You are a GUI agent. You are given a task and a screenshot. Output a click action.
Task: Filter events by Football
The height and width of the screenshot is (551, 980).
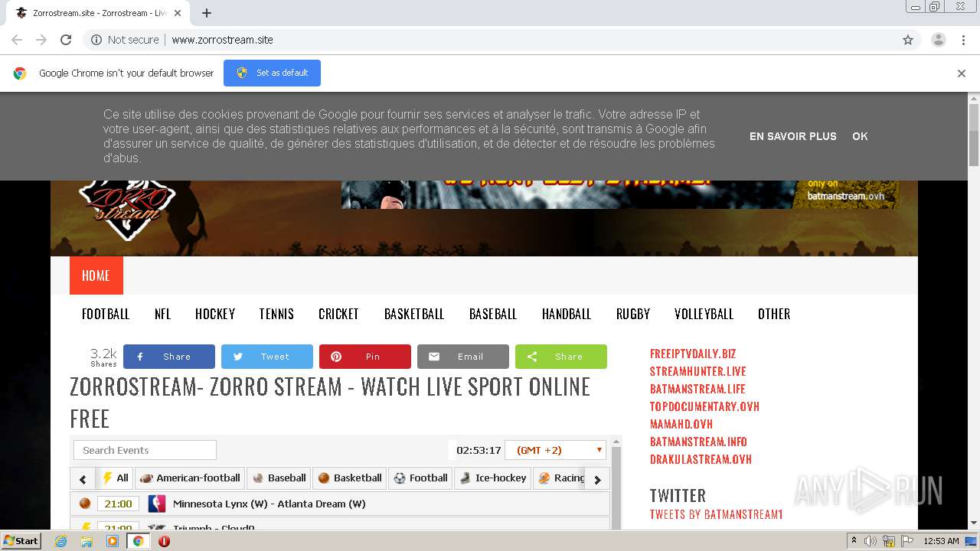[x=420, y=478]
